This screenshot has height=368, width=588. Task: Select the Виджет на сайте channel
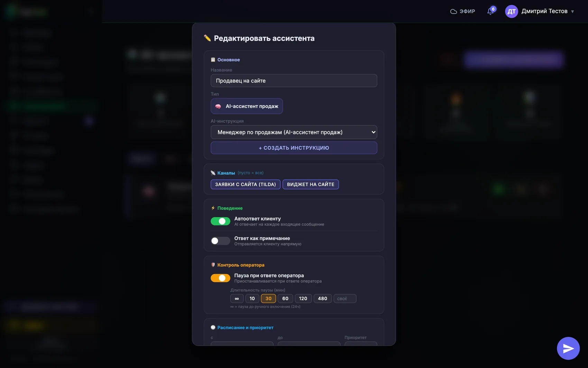point(311,185)
